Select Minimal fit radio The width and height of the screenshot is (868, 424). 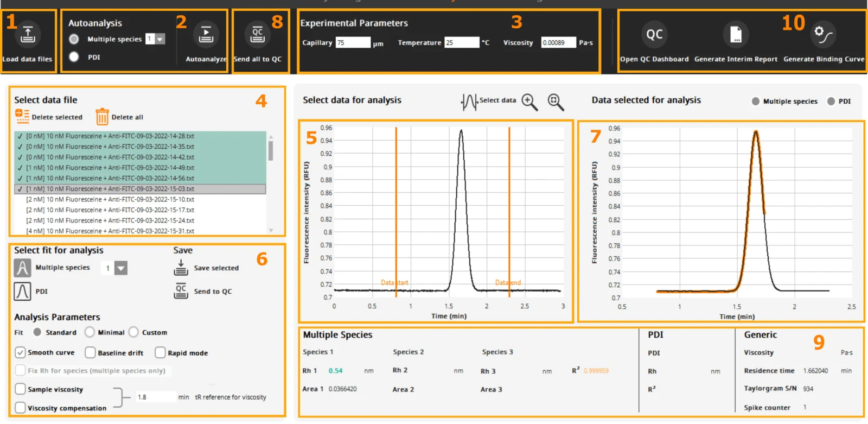coord(90,332)
